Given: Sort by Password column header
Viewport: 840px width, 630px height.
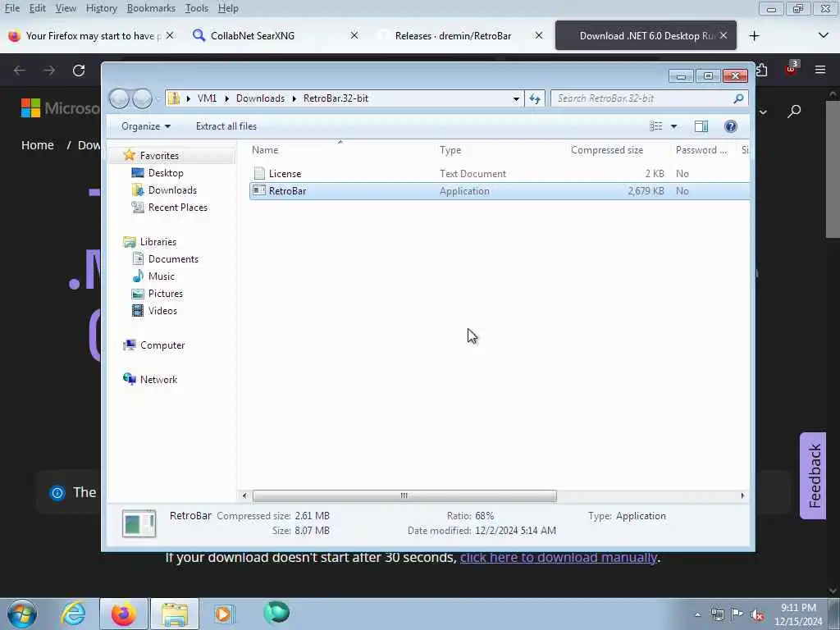Looking at the screenshot, I should click(705, 150).
